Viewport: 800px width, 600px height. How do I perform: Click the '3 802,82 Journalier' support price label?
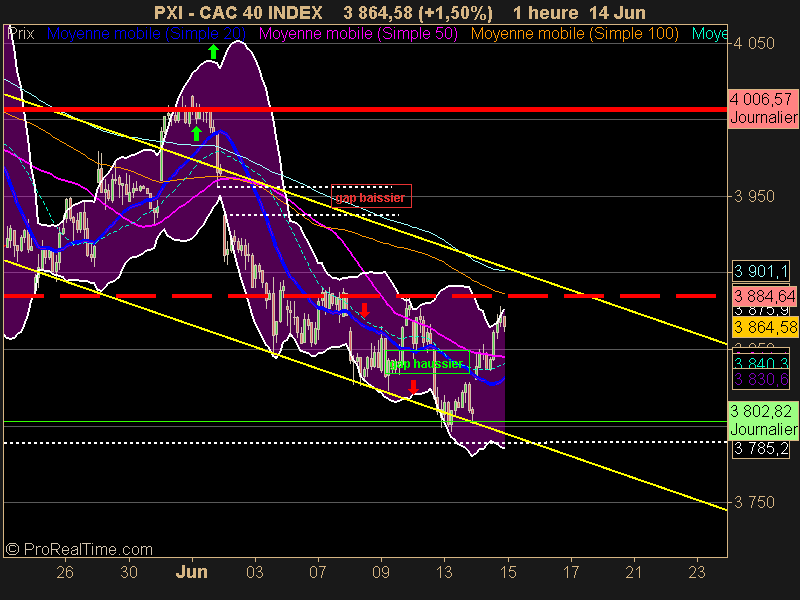pos(763,420)
